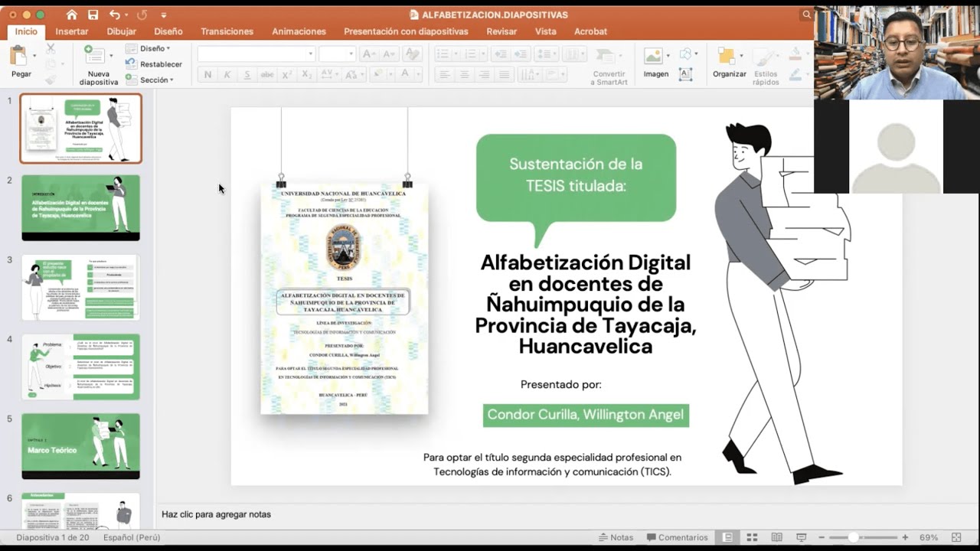Toggle subscript formatting

click(307, 74)
